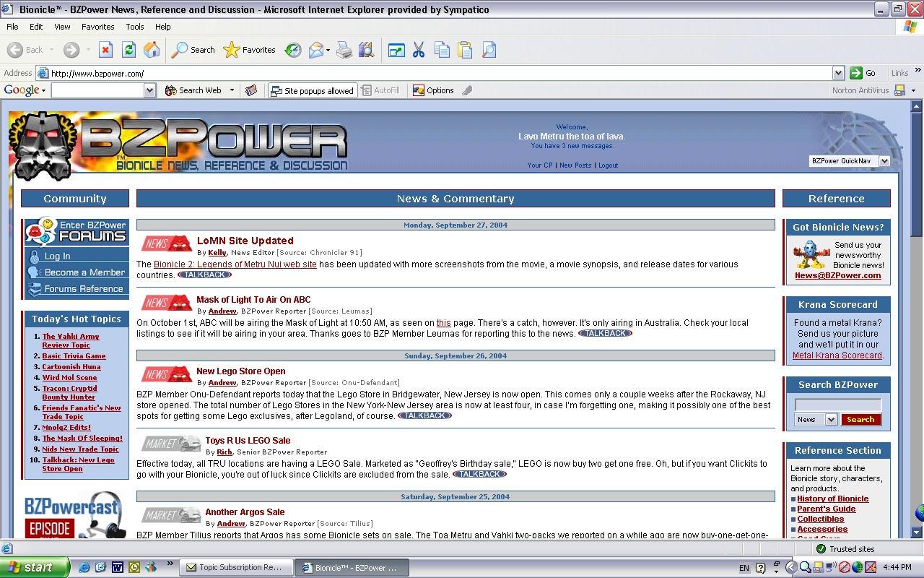Image resolution: width=924 pixels, height=578 pixels.
Task: Open the Favorites menu in menu bar
Action: pos(98,27)
